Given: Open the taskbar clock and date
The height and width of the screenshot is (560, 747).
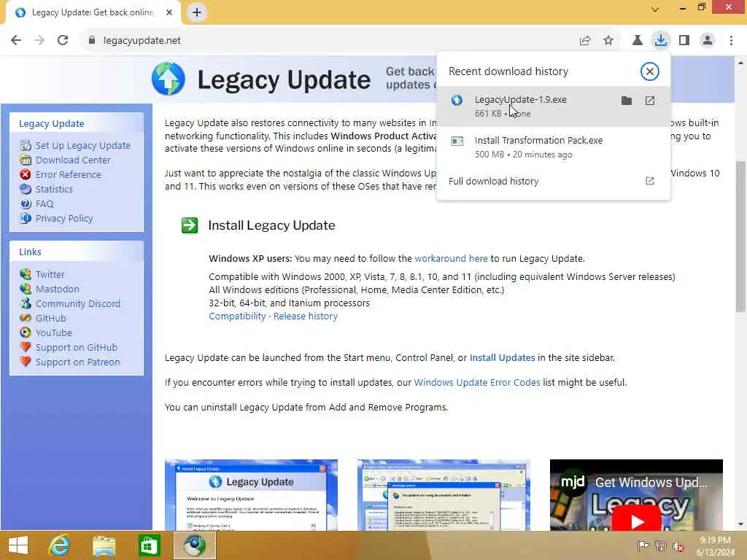Looking at the screenshot, I should coord(715,546).
